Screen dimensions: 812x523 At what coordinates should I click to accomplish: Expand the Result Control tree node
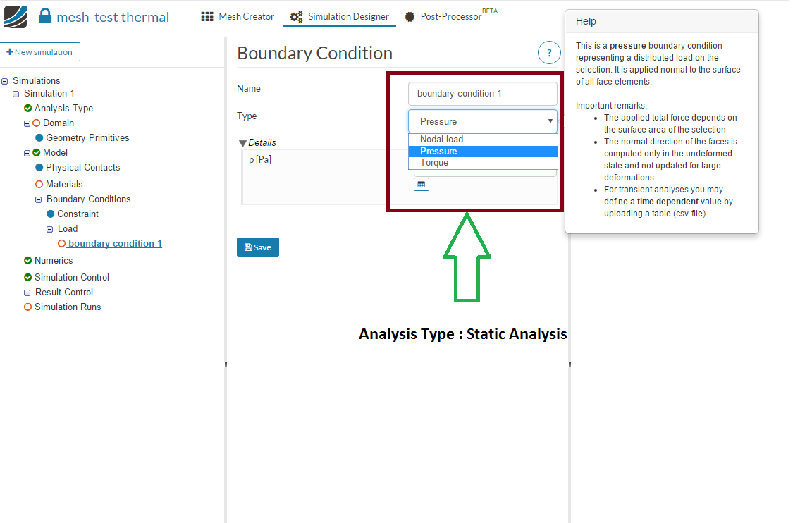[x=27, y=293]
